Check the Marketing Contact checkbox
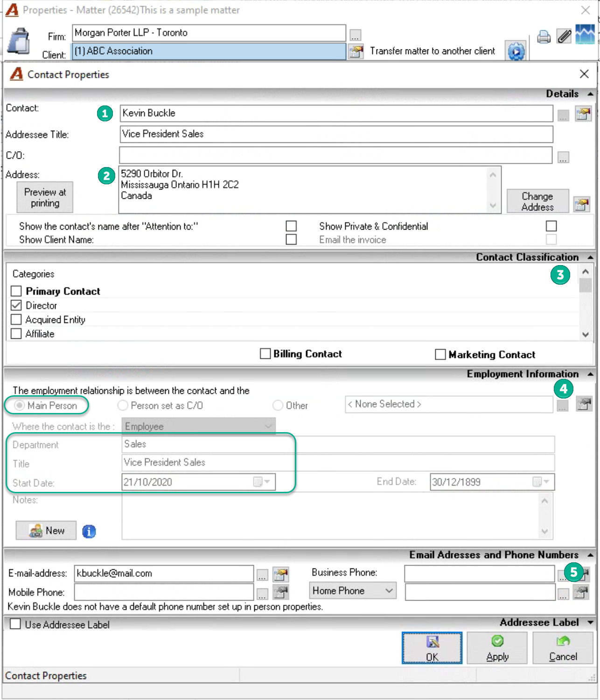The width and height of the screenshot is (600, 700). (x=440, y=355)
